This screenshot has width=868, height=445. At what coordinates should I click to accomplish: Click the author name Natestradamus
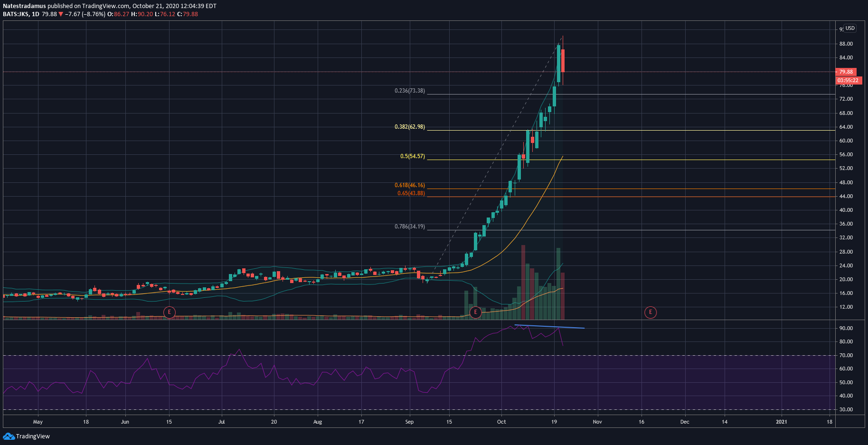pos(24,6)
